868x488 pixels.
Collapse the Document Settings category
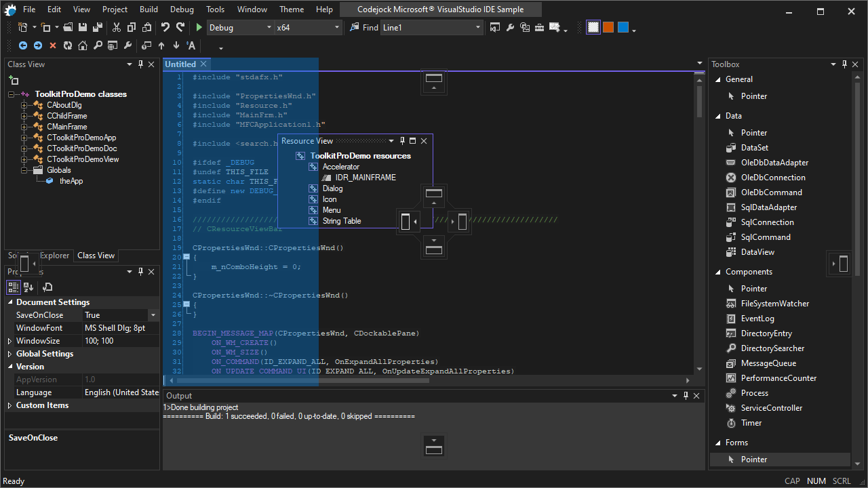(9, 302)
